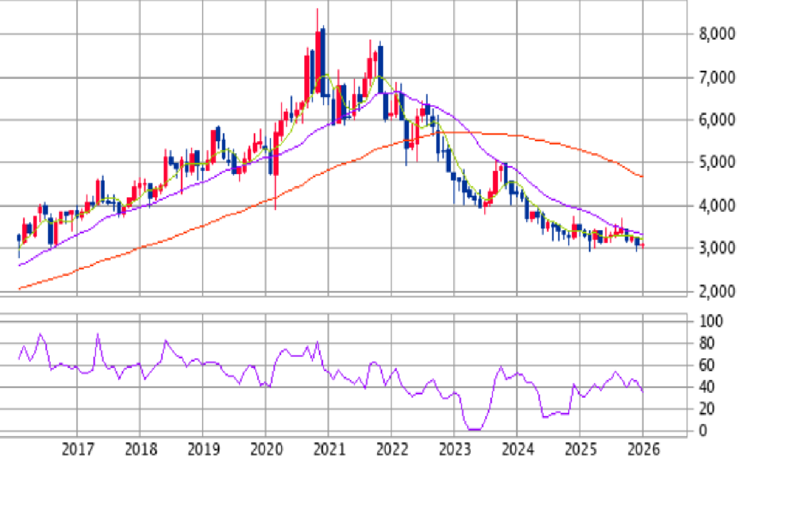Click the orange long-term moving average's right end
Viewport: 812px width, 525px height.
click(x=642, y=177)
